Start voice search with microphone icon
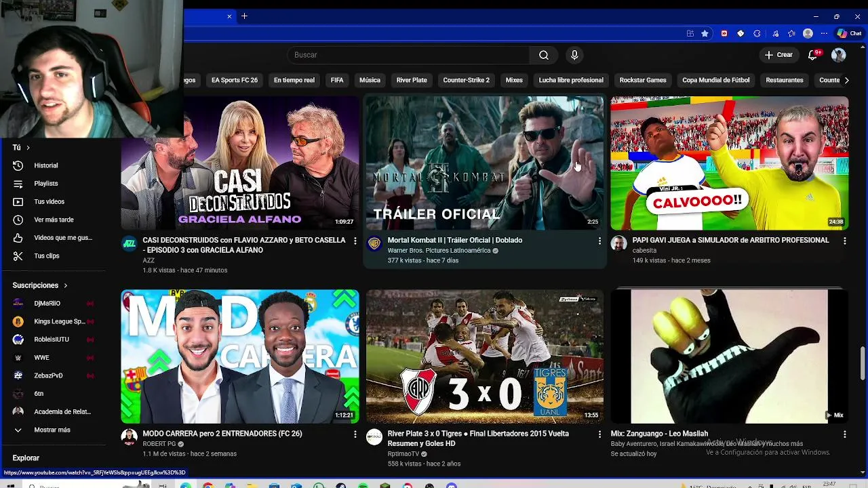The width and height of the screenshot is (868, 488). tap(574, 55)
